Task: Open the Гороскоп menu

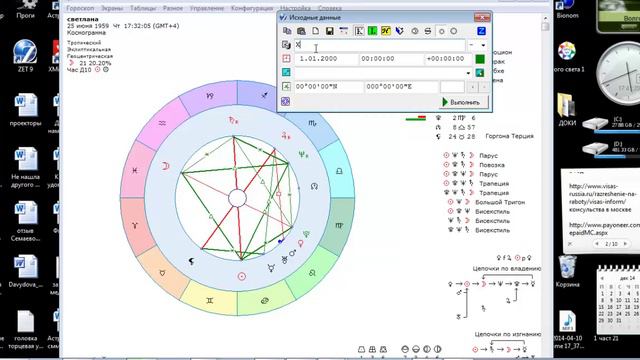Action: pyautogui.click(x=80, y=8)
